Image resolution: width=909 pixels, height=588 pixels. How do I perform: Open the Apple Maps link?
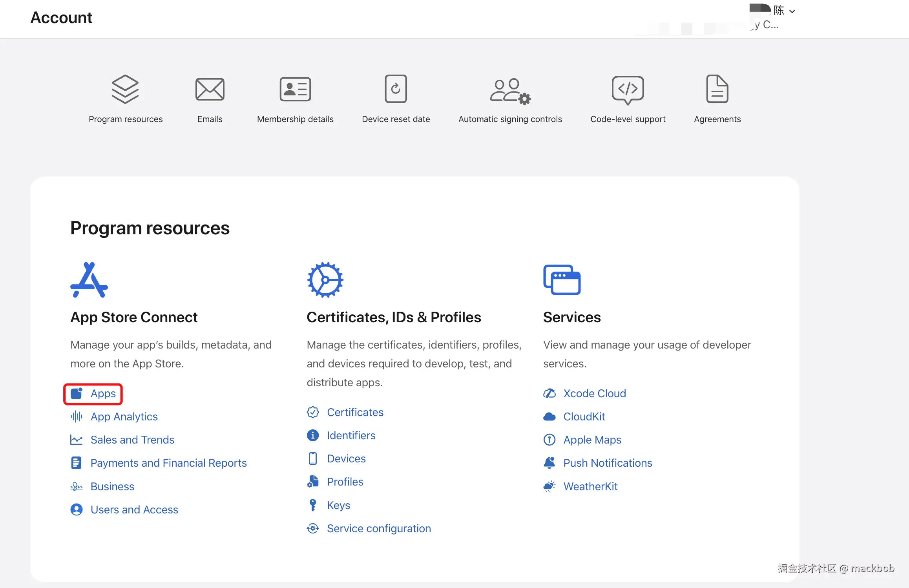[593, 440]
